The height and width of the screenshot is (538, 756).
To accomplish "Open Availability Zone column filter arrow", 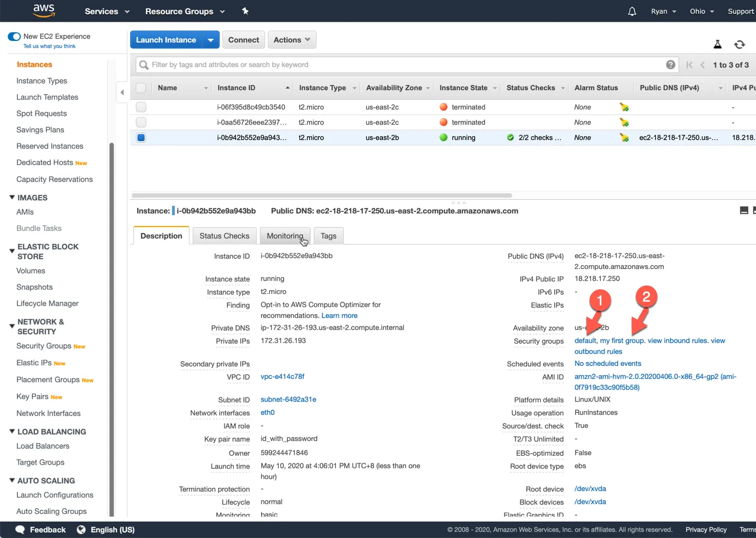I will 428,88.
